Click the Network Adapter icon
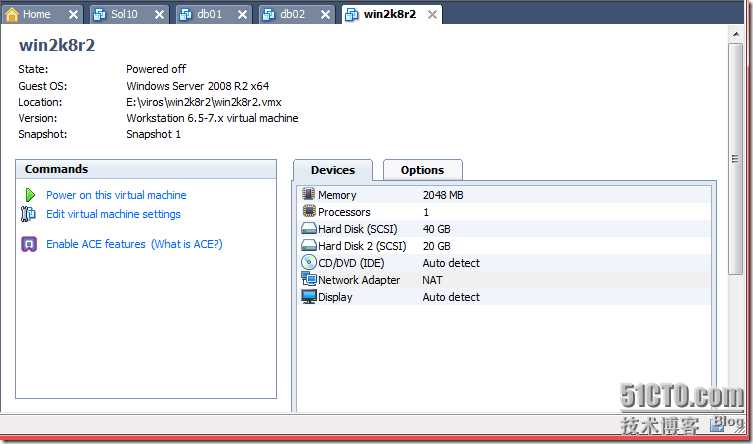Viewport: 753px width, 444px height. pos(309,279)
